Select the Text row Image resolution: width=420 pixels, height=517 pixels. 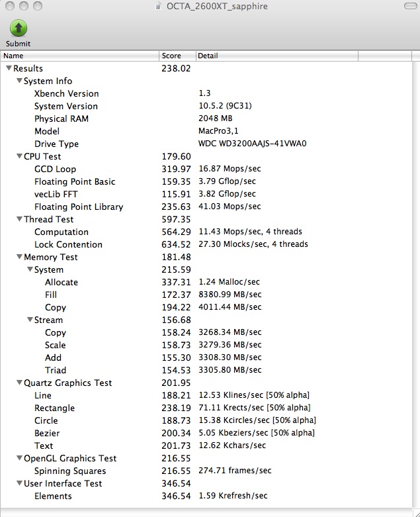click(x=206, y=446)
